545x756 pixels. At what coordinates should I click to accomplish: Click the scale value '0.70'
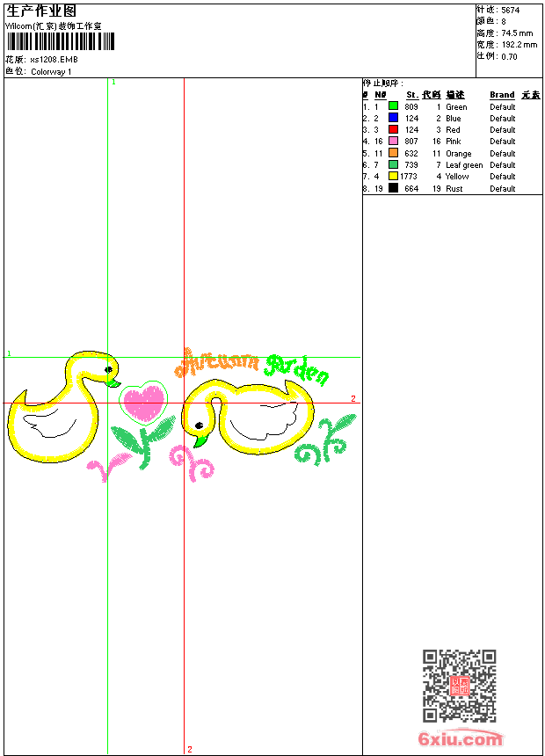pos(509,57)
